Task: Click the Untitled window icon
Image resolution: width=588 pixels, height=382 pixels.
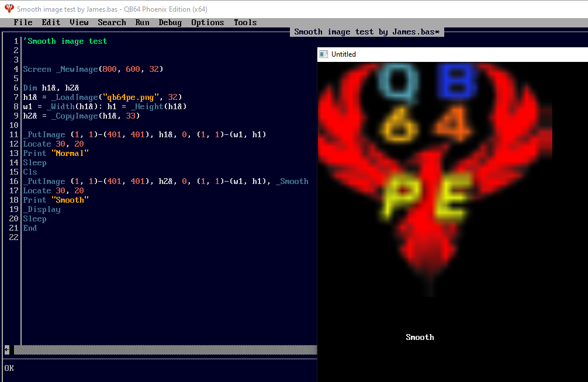Action: coord(324,54)
